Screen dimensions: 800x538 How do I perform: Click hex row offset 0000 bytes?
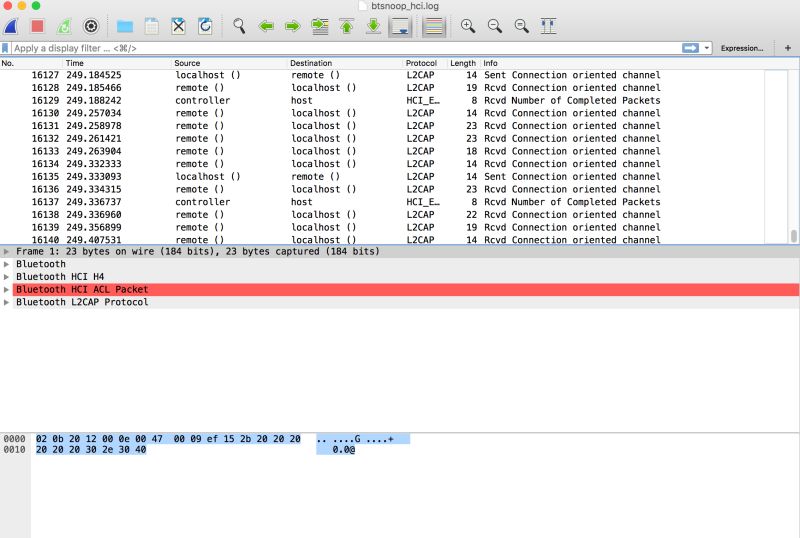click(168, 438)
